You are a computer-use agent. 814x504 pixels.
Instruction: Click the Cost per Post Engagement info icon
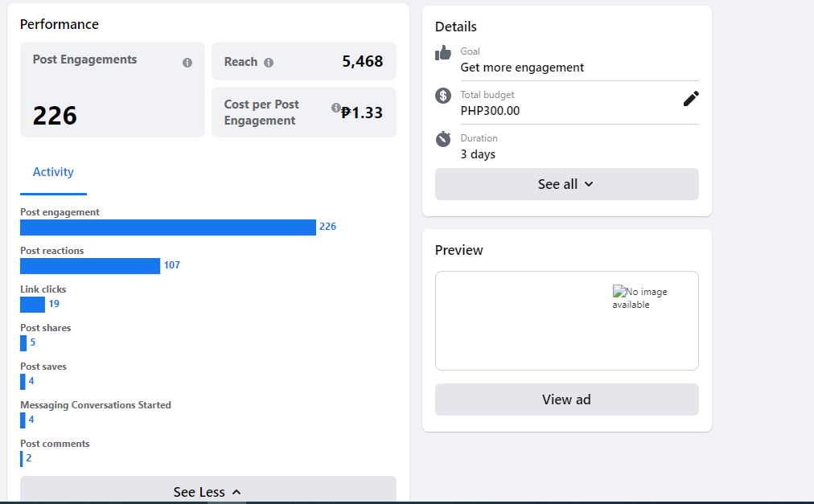coord(336,108)
